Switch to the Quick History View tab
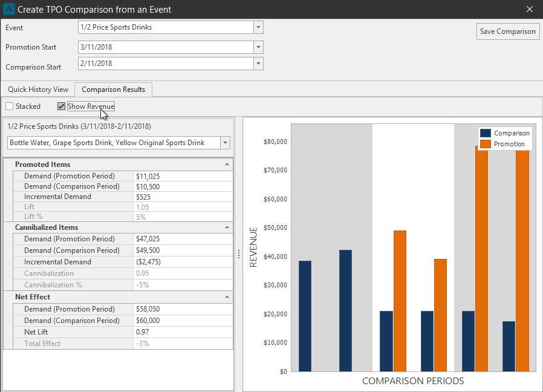Viewport: 543px width, 392px height. pos(38,90)
